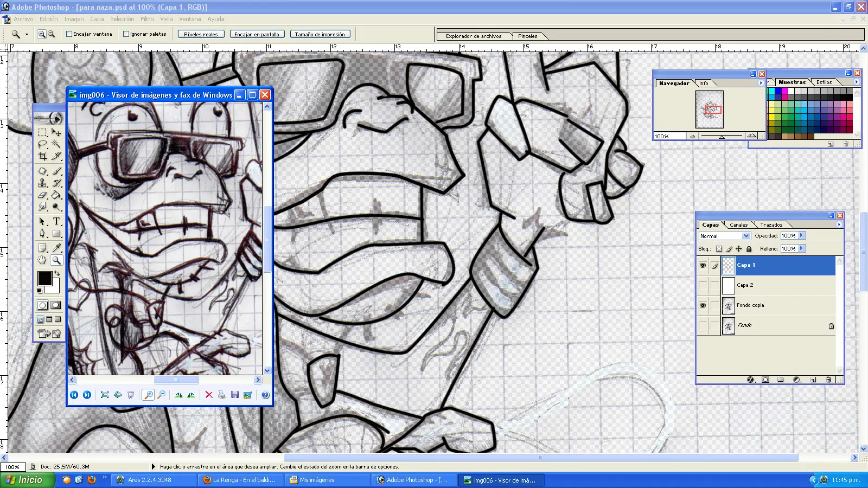Select the Hand tool
This screenshot has width=868, height=488.
click(42, 260)
